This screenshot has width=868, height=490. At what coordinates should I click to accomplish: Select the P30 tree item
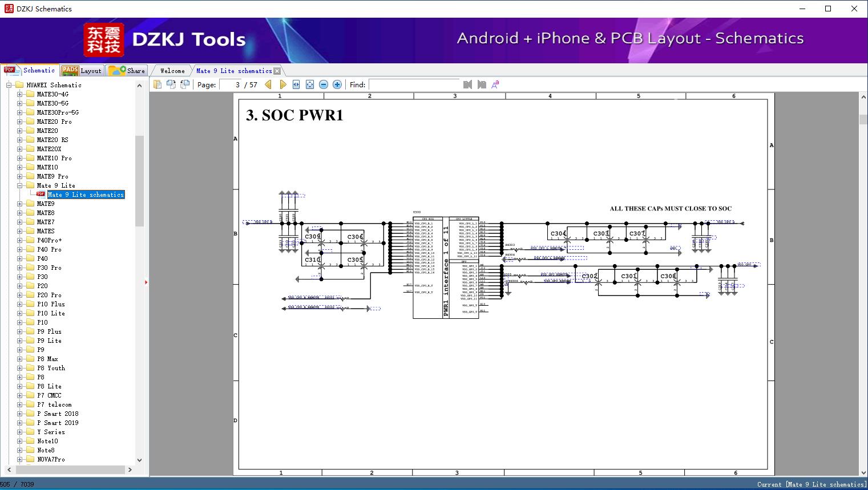(42, 277)
